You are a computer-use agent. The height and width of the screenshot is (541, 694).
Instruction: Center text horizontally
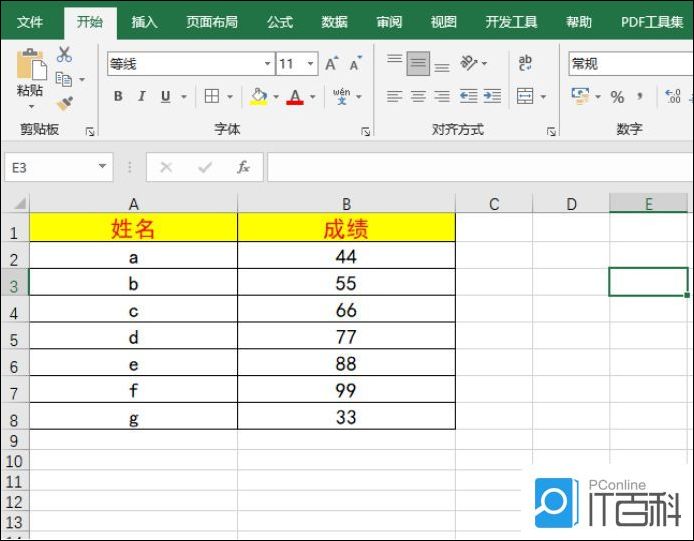pos(418,96)
